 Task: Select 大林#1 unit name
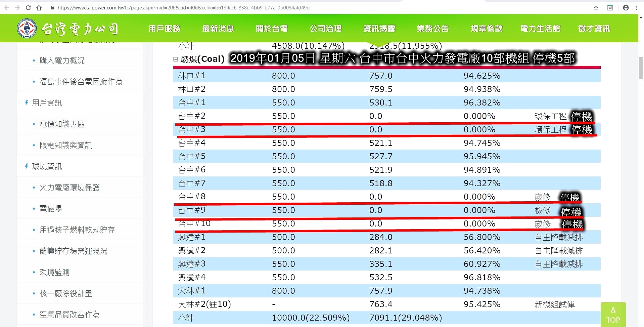tap(192, 291)
